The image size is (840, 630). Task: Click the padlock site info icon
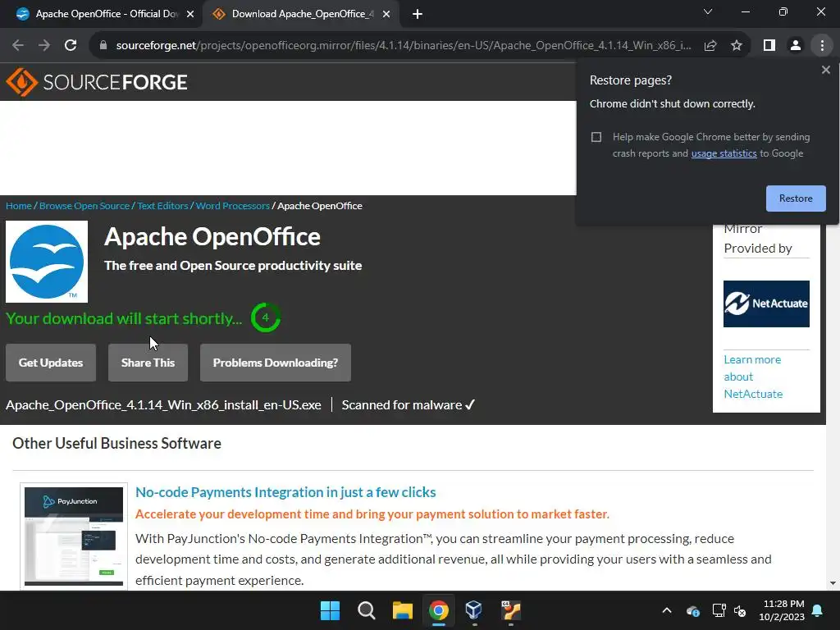coord(103,46)
